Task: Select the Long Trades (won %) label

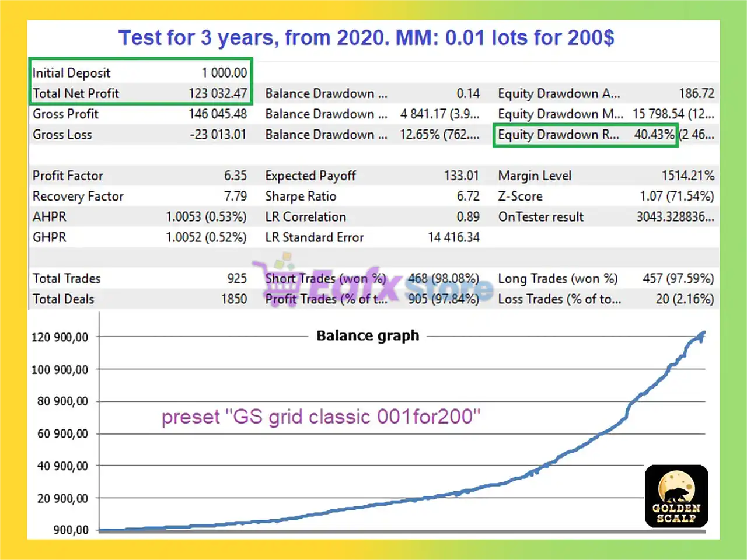Action: pos(557,278)
